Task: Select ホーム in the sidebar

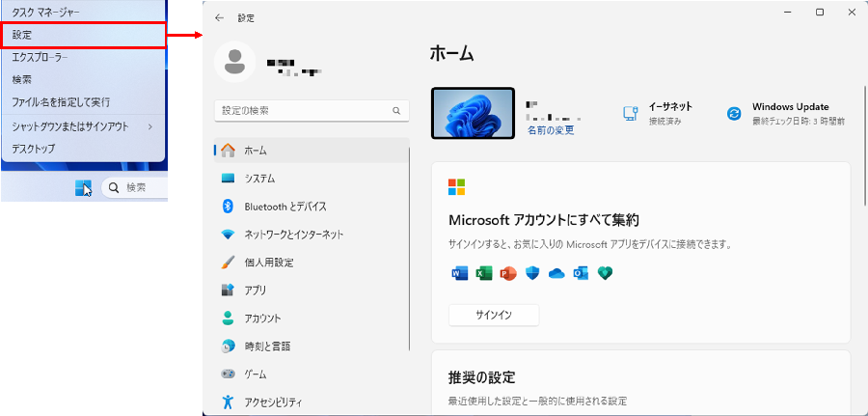Action: (x=312, y=151)
